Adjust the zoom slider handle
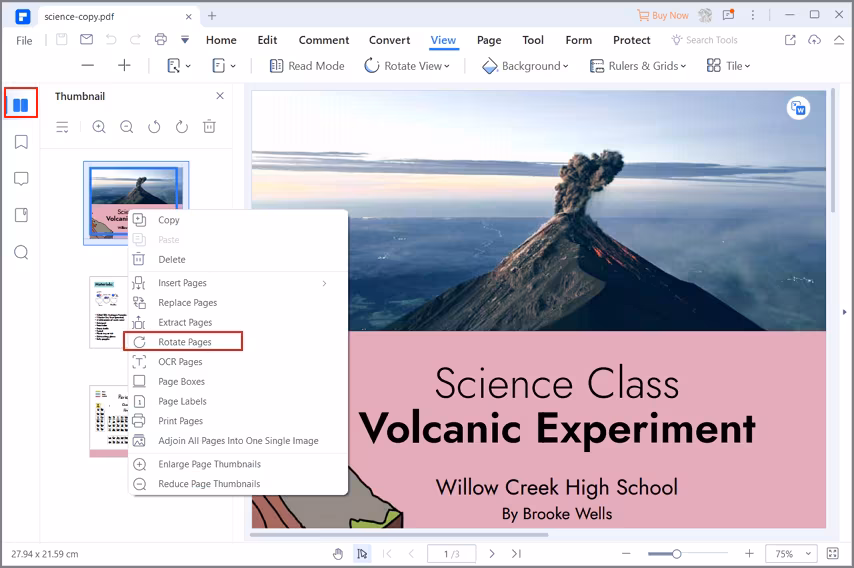 (677, 553)
